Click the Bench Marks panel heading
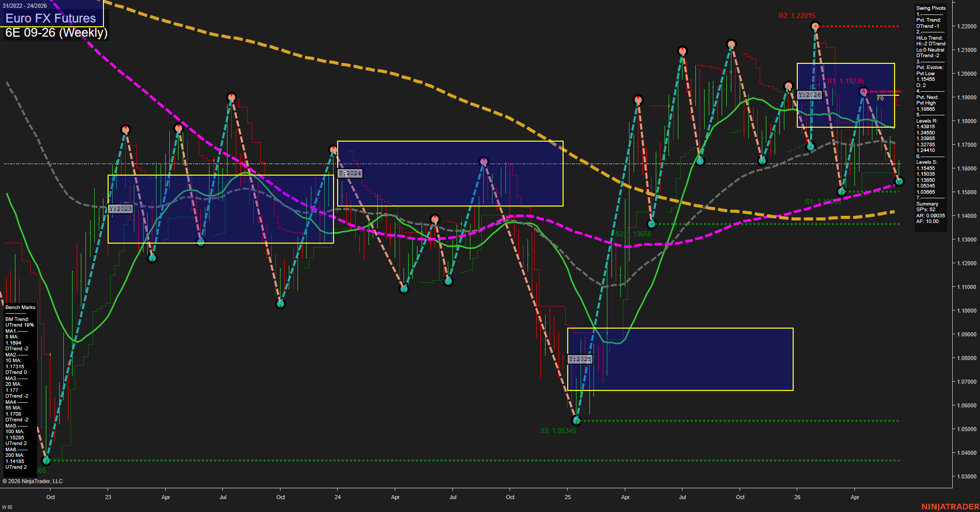This screenshot has width=980, height=512. pos(21,308)
